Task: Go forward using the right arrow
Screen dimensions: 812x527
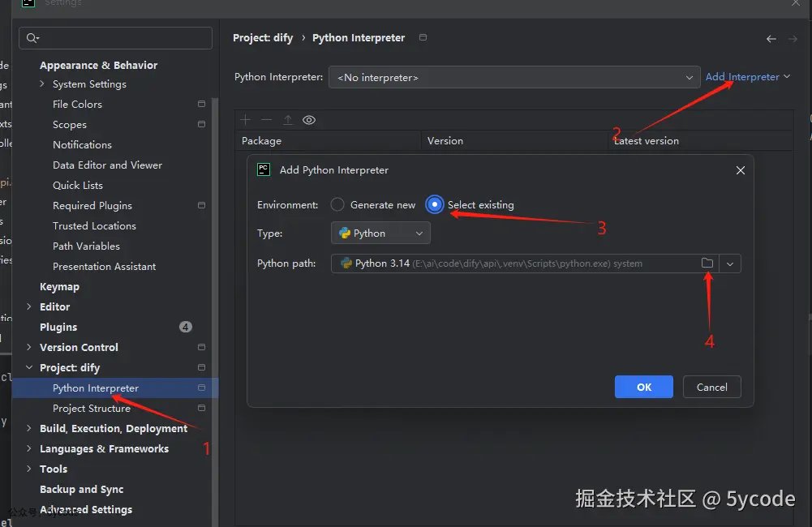Action: pyautogui.click(x=793, y=39)
